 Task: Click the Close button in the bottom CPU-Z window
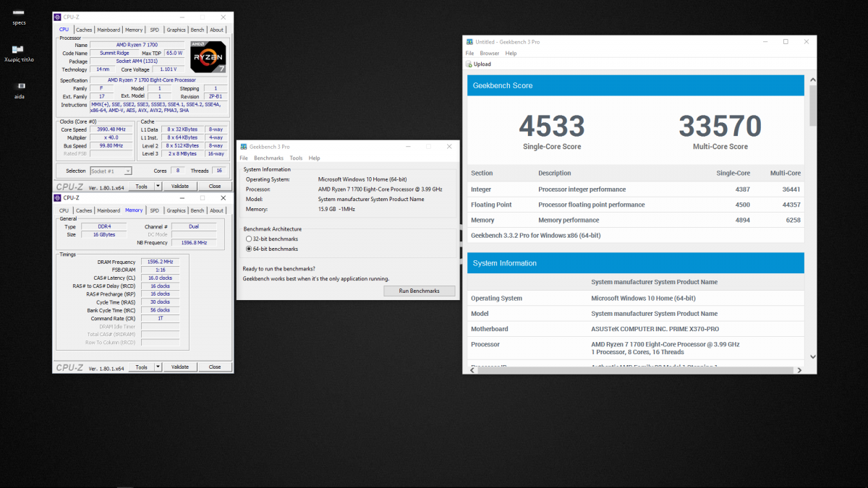pyautogui.click(x=215, y=367)
